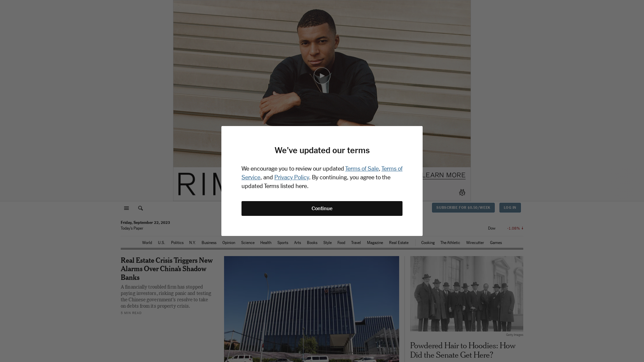The height and width of the screenshot is (362, 644).
Task: Open Today's Paper link
Action: 132,228
